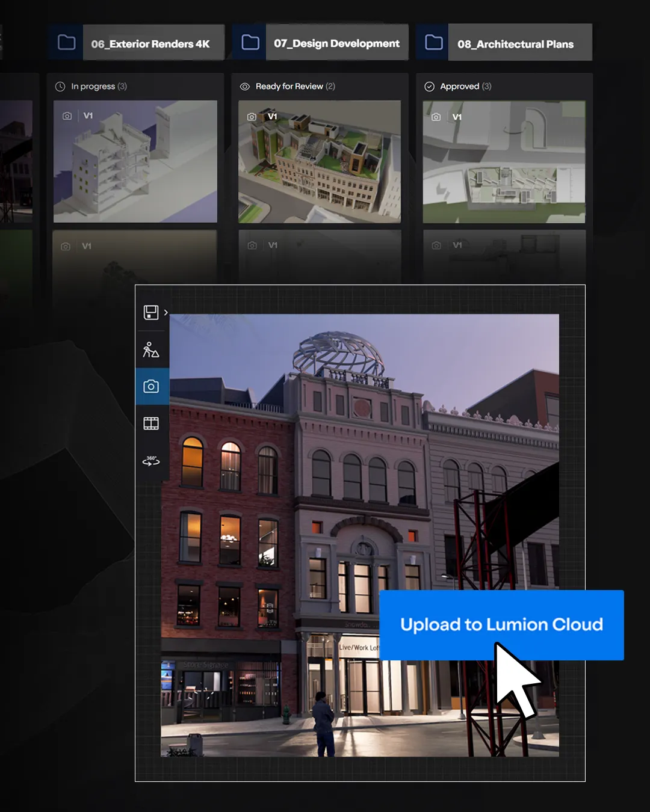Click the checkmark icon beside Approved
The image size is (650, 812).
pyautogui.click(x=429, y=86)
